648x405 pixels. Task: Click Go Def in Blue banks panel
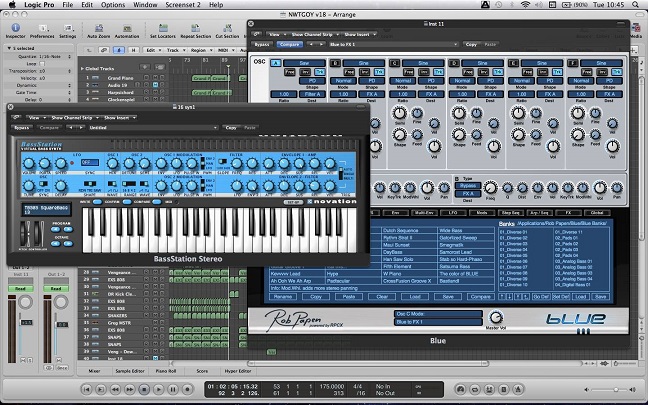click(541, 297)
